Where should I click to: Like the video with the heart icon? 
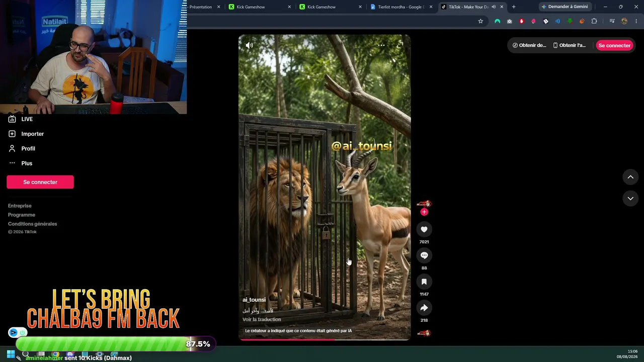pos(424,230)
